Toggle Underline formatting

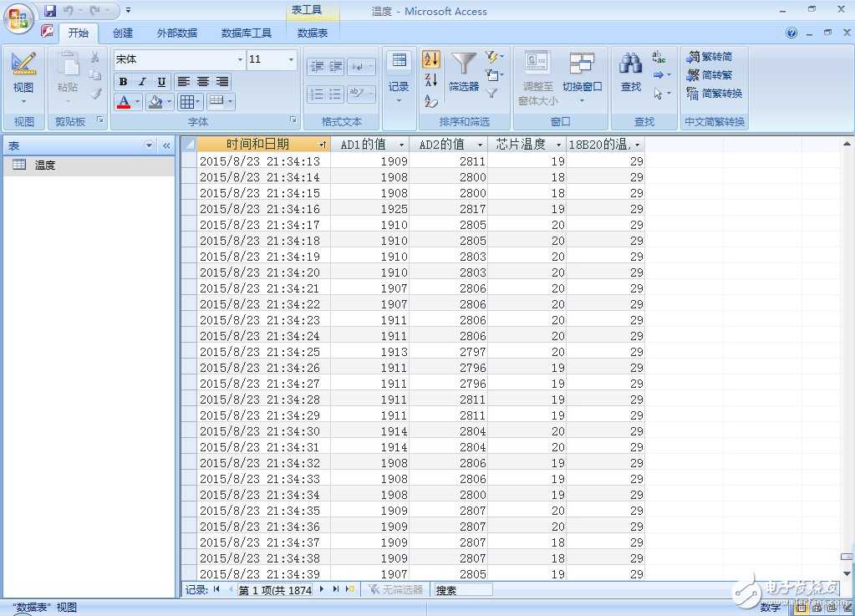(161, 82)
